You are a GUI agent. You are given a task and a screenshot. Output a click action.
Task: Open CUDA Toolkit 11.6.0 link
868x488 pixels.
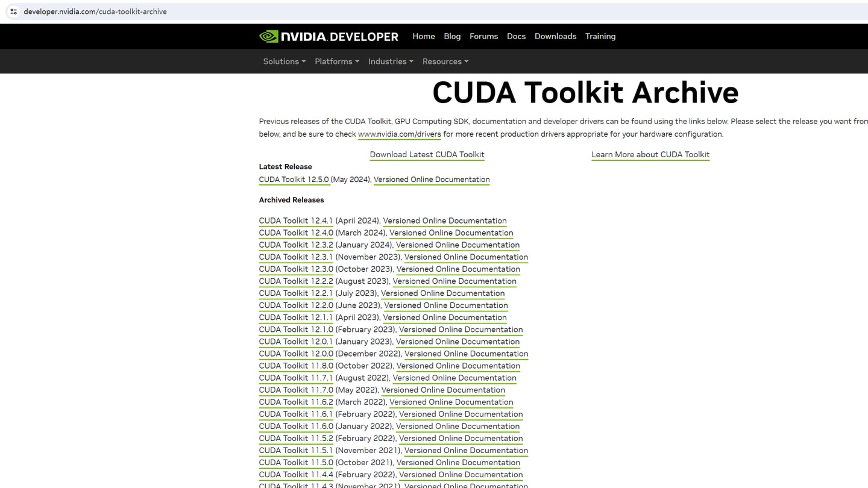point(296,425)
